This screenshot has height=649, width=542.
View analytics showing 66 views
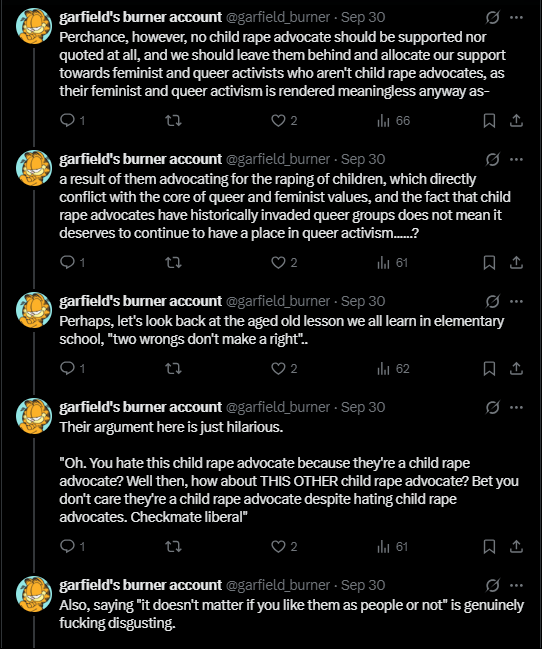click(x=393, y=120)
